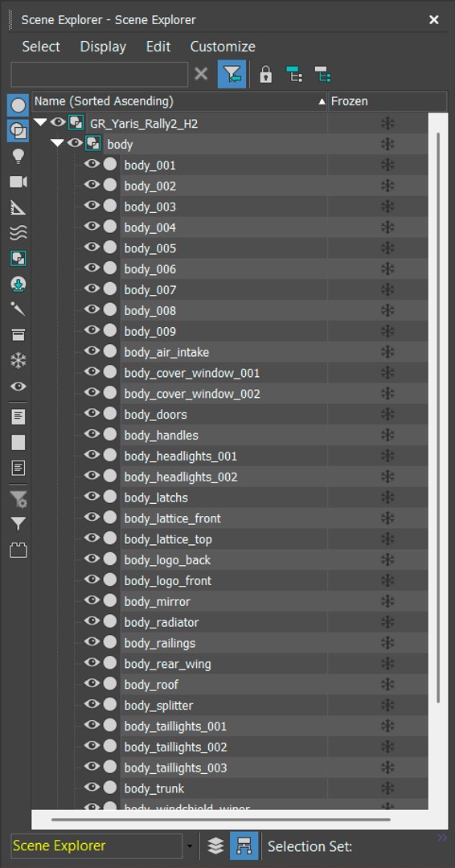Toggle Display XRefs download icon
The height and width of the screenshot is (868, 455).
click(x=18, y=285)
